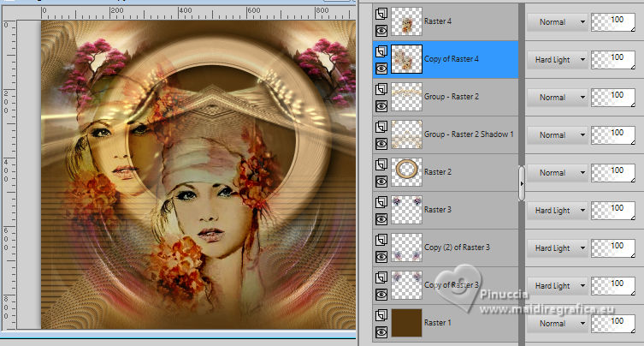Screen dimensions: 644x346
Task: Select the Raster 2 ring frame thumbnail
Action: (x=406, y=172)
